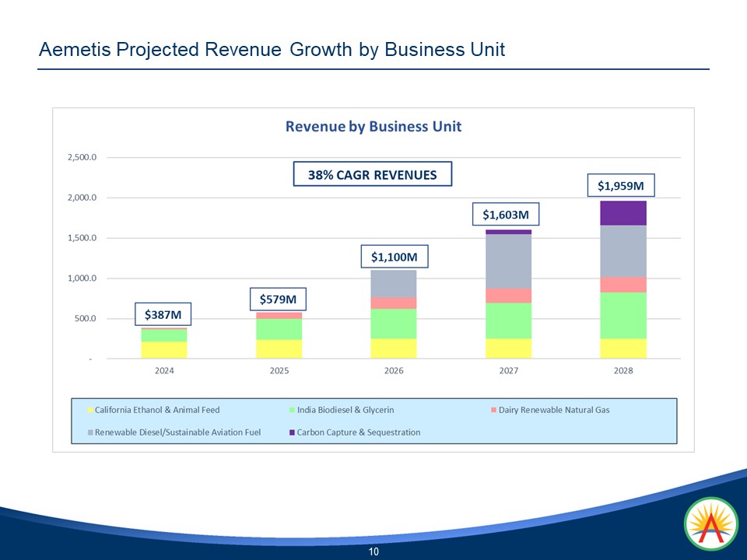Viewport: 747px width, 560px height.
Task: Expand the $387M revenue callout box
Action: [x=164, y=315]
